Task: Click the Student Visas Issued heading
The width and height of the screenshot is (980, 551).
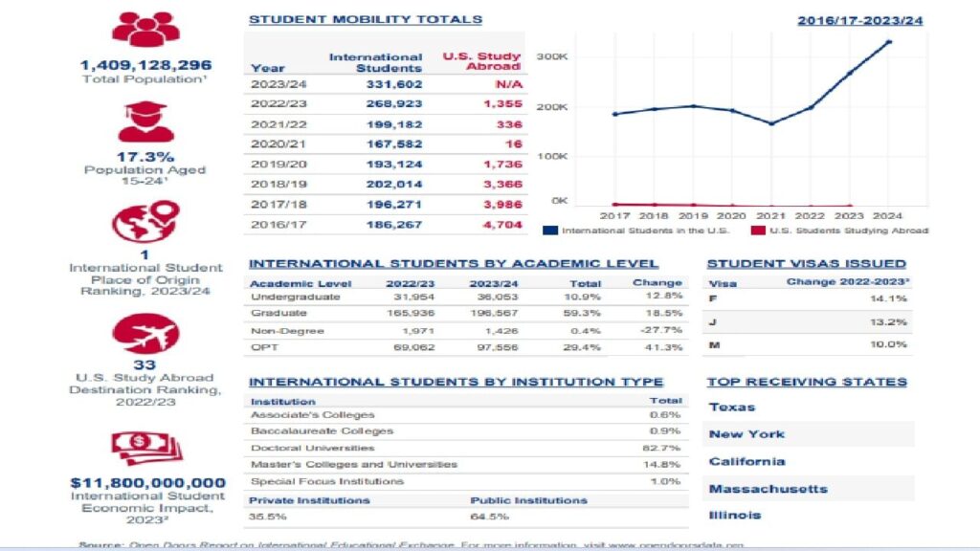Action: 806,264
